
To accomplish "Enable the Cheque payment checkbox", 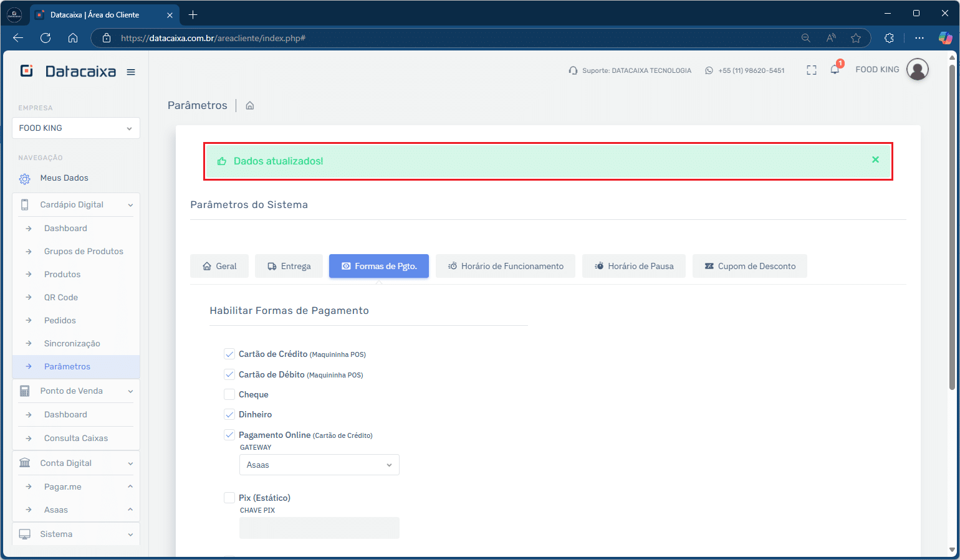I will pos(229,395).
